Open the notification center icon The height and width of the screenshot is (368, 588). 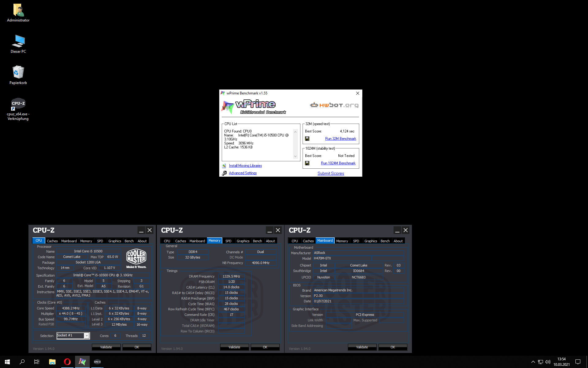coord(578,362)
